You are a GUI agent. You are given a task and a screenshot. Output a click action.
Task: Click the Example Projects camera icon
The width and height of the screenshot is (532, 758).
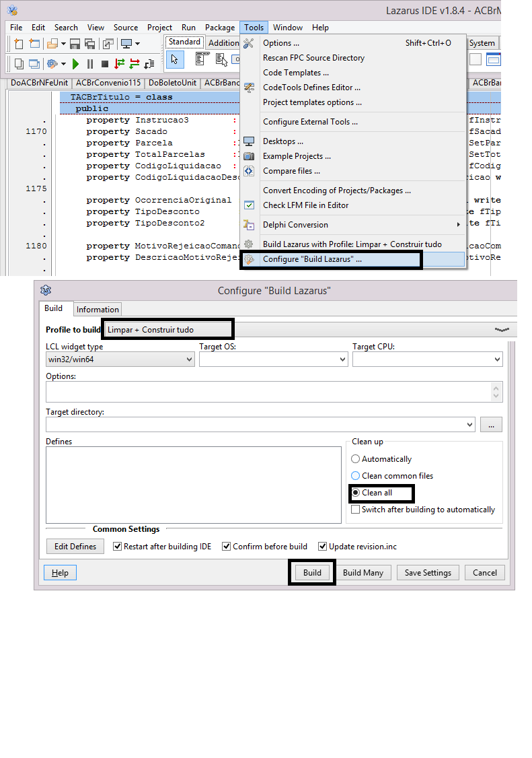tap(249, 156)
